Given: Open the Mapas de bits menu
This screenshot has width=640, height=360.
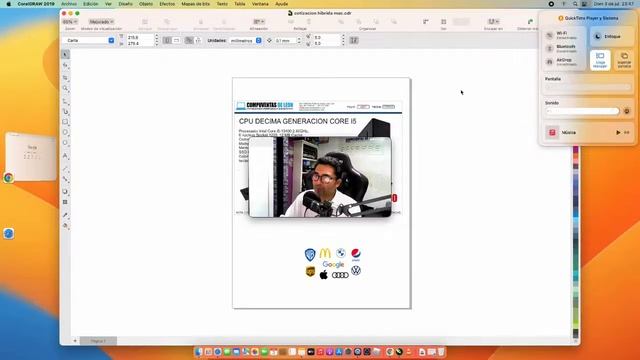Looking at the screenshot, I should [x=196, y=4].
